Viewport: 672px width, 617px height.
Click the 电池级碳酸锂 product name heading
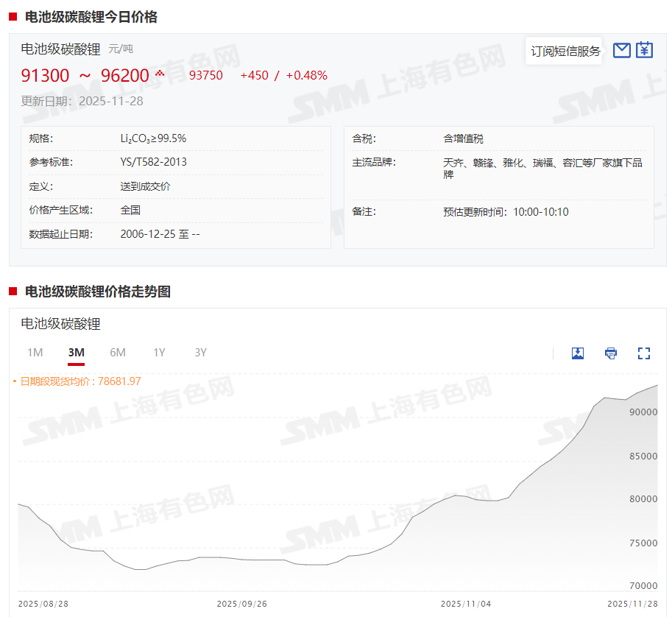tap(60, 49)
